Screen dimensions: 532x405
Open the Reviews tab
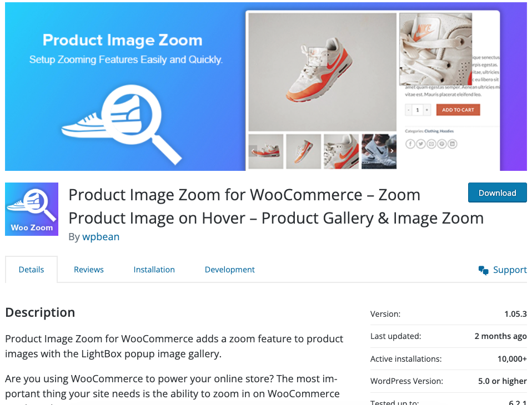point(88,270)
